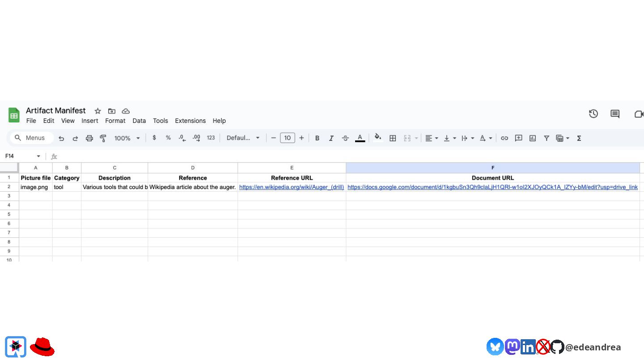Open the Data menu
The height and width of the screenshot is (362, 644).
139,121
